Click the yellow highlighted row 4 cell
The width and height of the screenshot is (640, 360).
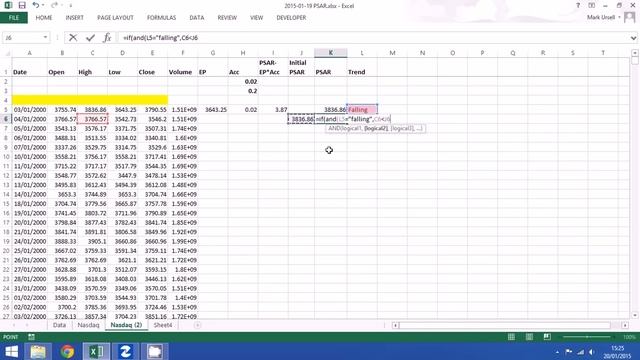[x=90, y=100]
